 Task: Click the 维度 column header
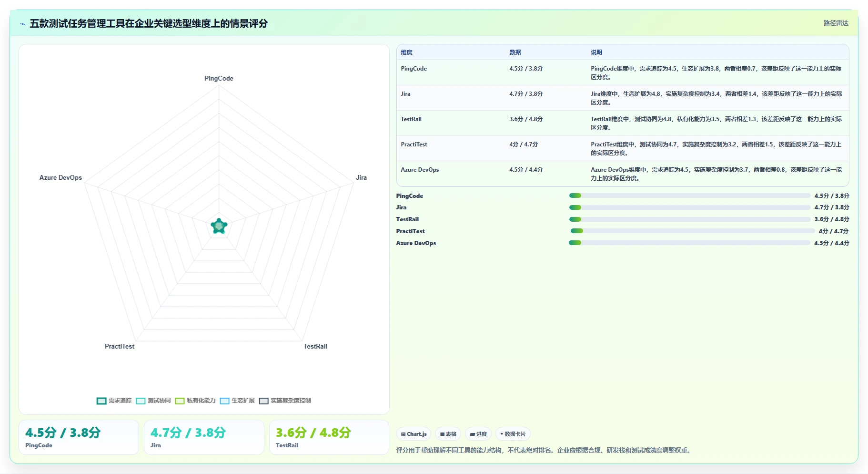click(x=406, y=52)
